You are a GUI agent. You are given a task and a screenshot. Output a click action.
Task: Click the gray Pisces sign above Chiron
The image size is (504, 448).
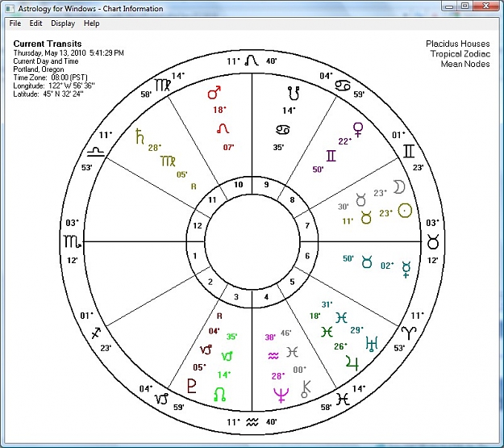tap(292, 352)
